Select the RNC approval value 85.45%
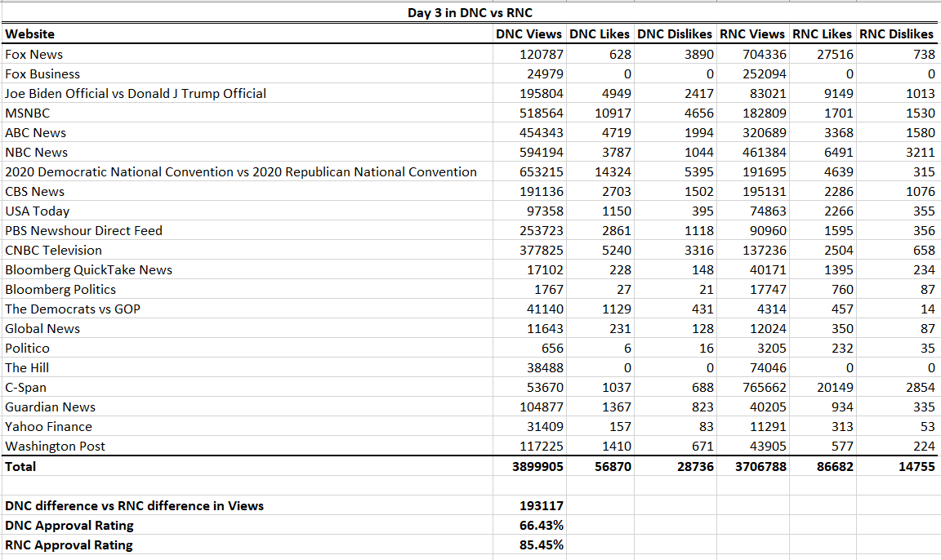 [x=528, y=545]
